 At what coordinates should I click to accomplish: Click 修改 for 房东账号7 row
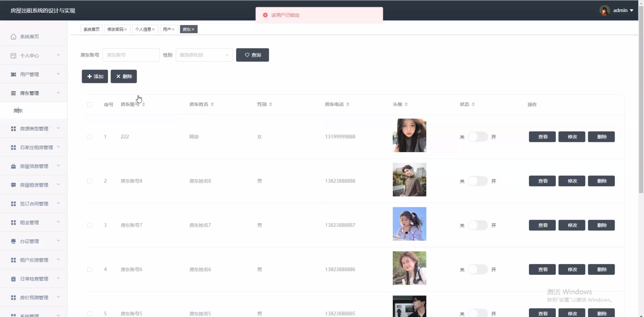(572, 225)
